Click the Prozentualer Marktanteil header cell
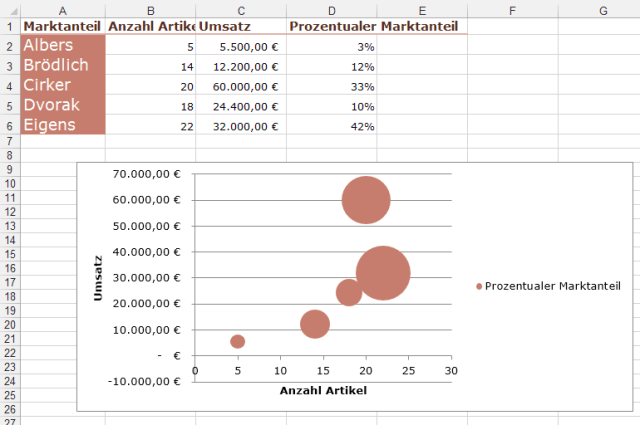Viewport: 640px width, 425px height. pyautogui.click(x=332, y=26)
